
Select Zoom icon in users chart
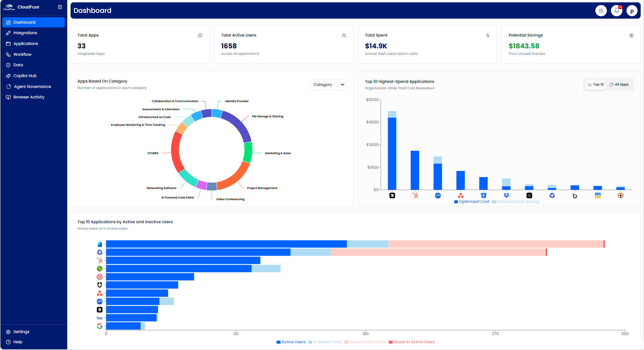(100, 301)
